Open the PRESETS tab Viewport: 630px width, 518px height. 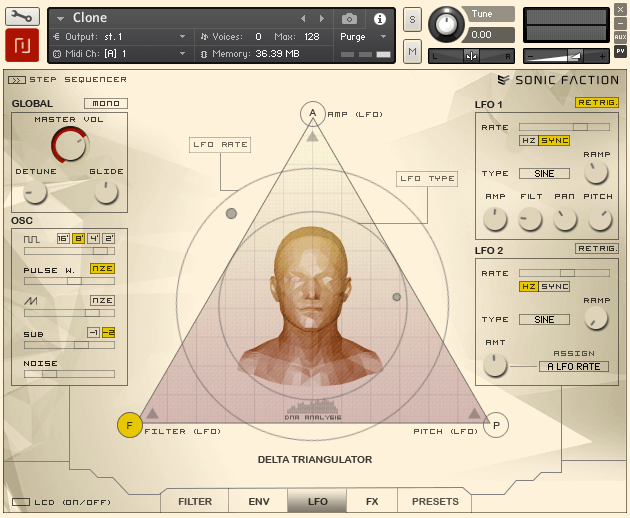click(x=435, y=502)
